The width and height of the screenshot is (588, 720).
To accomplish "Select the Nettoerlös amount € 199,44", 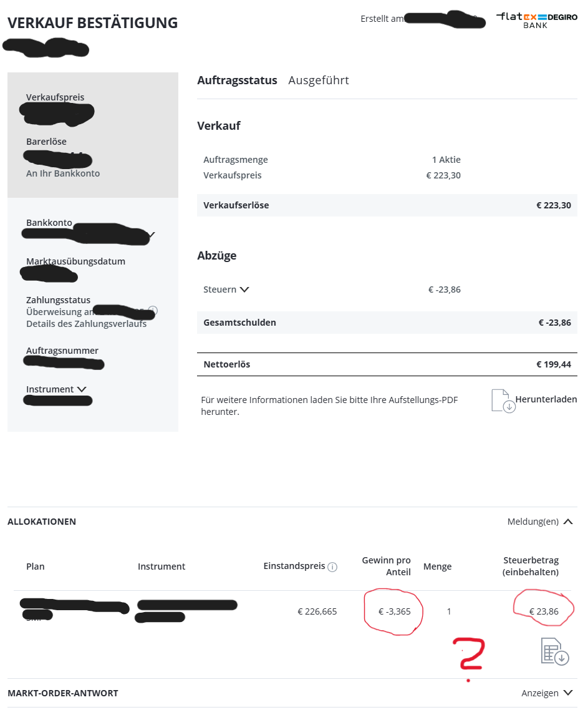I will tap(553, 364).
